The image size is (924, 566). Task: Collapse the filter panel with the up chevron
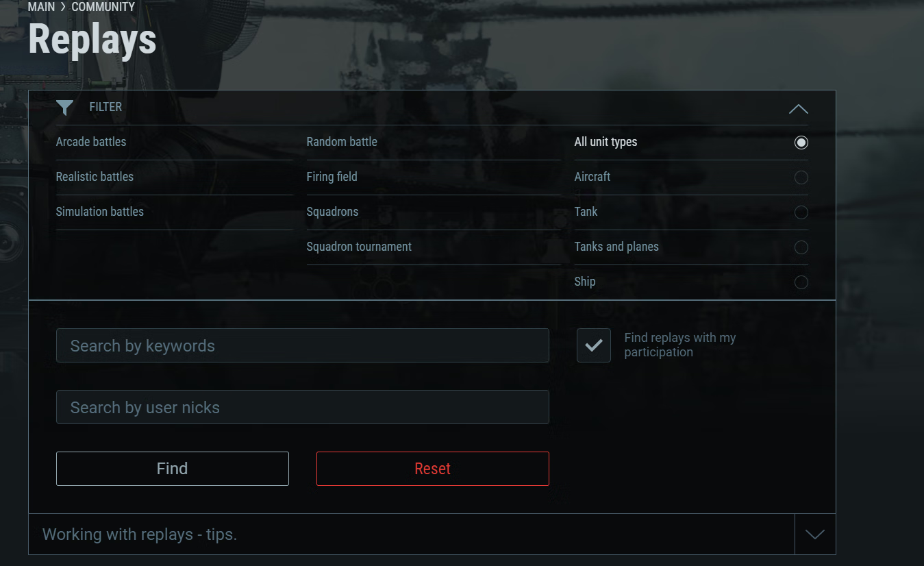[798, 109]
